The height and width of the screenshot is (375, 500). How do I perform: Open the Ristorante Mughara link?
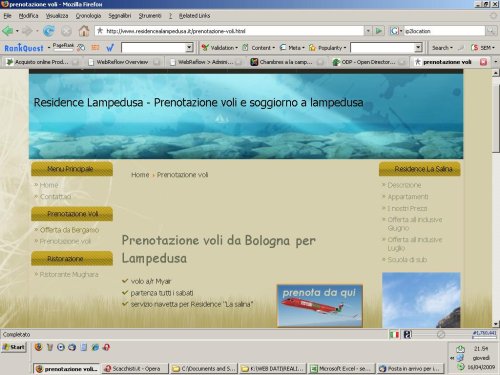(x=69, y=274)
